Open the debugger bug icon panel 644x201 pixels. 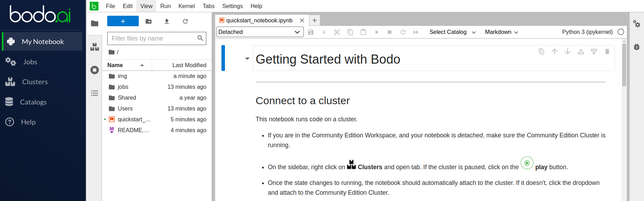click(636, 47)
